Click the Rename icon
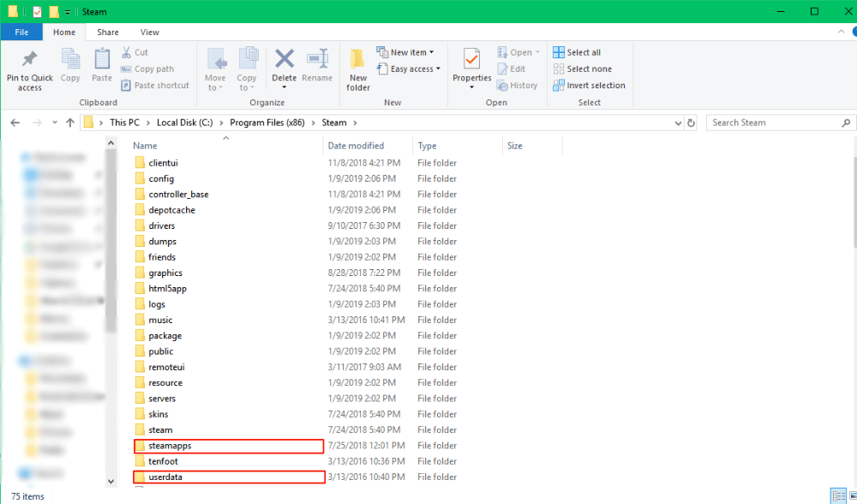Viewport: 857px width, 504px height. point(317,58)
